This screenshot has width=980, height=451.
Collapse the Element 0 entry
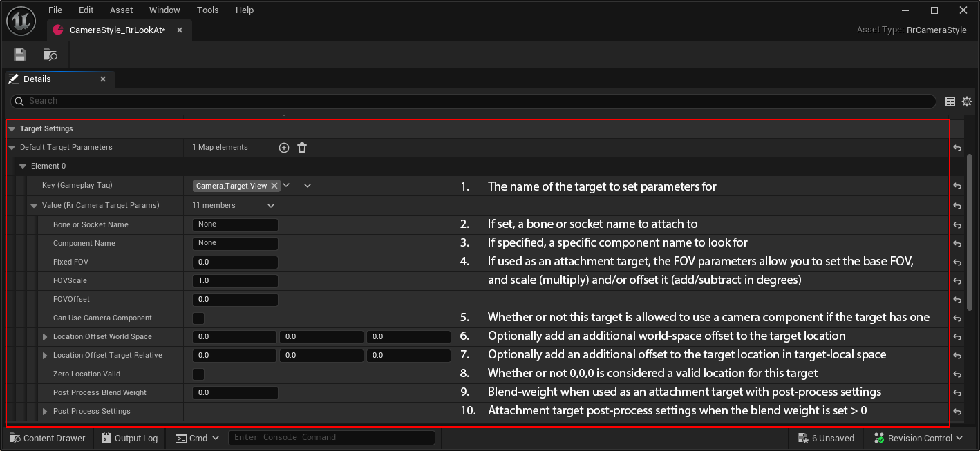(x=23, y=166)
